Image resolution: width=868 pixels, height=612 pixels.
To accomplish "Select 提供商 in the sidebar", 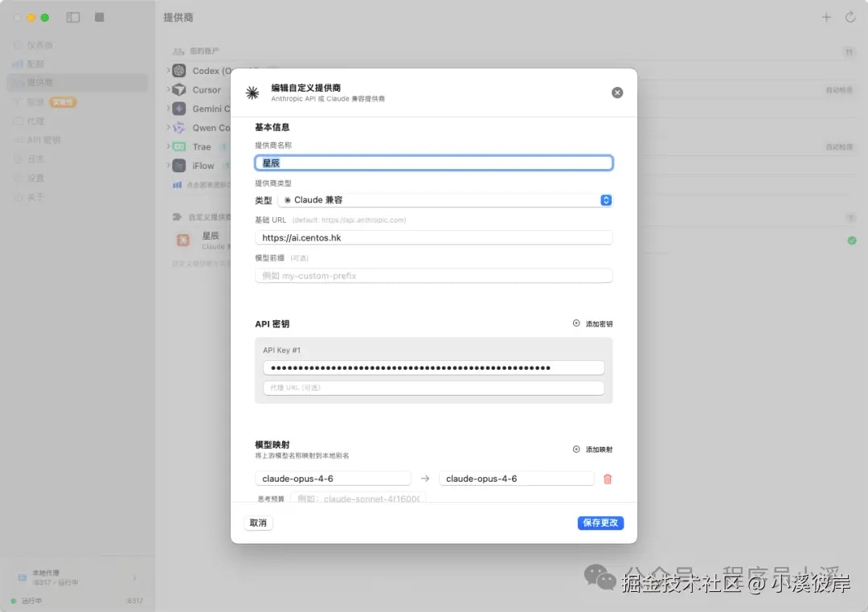I will 79,83.
